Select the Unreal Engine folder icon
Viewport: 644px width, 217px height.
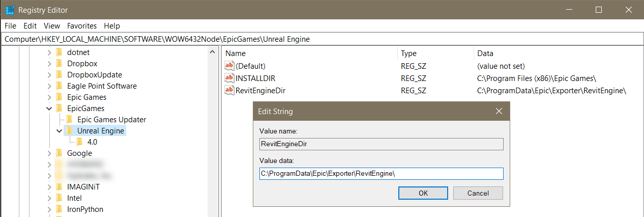point(69,131)
